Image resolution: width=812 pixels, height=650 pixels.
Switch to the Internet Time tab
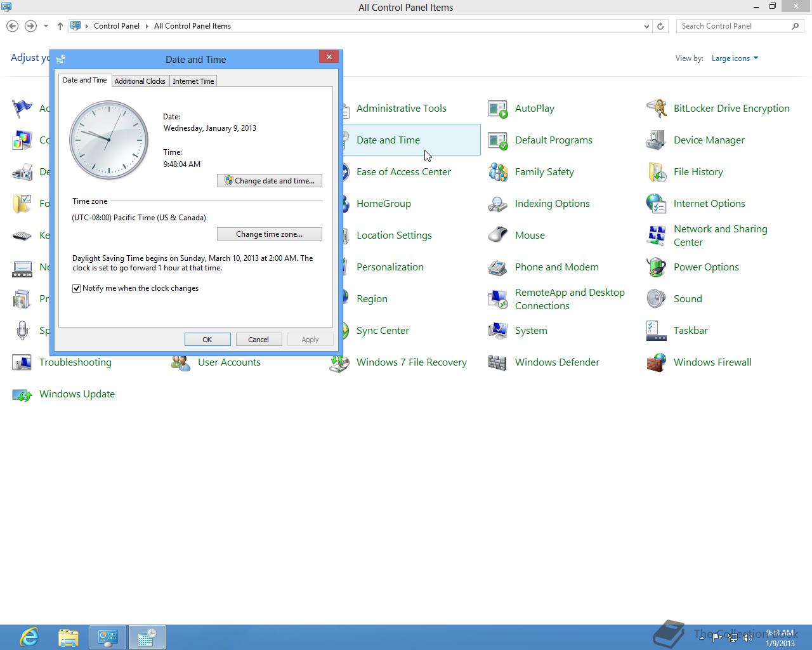click(x=193, y=81)
